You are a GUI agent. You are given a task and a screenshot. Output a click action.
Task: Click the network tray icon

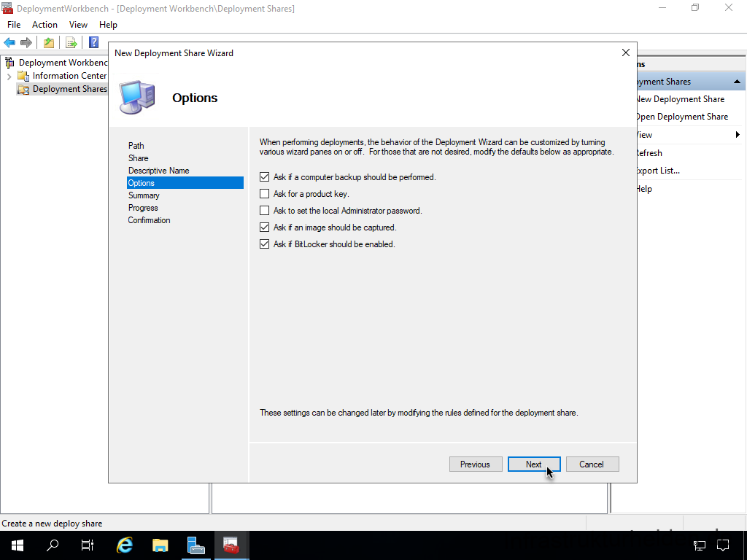click(x=699, y=545)
